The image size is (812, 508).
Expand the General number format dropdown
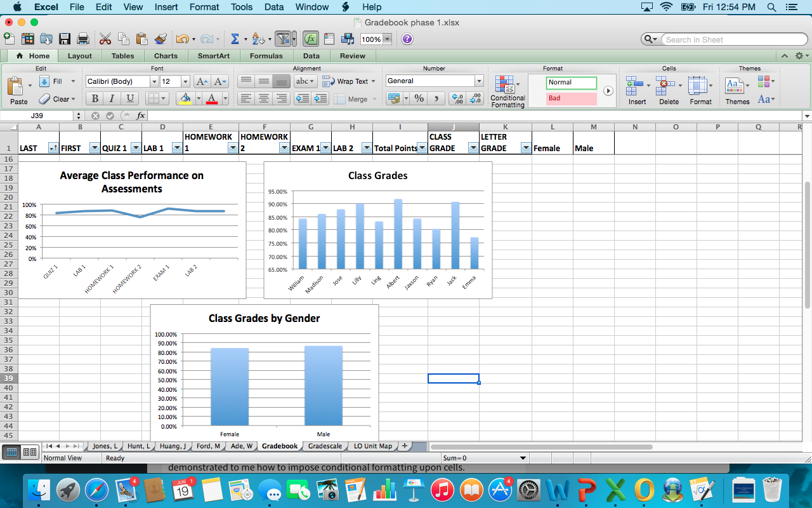click(479, 81)
